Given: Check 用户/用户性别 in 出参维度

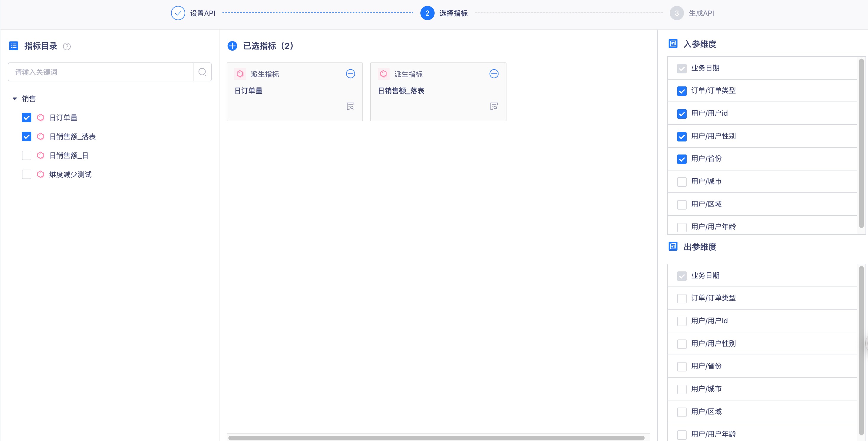Looking at the screenshot, I should [x=682, y=344].
